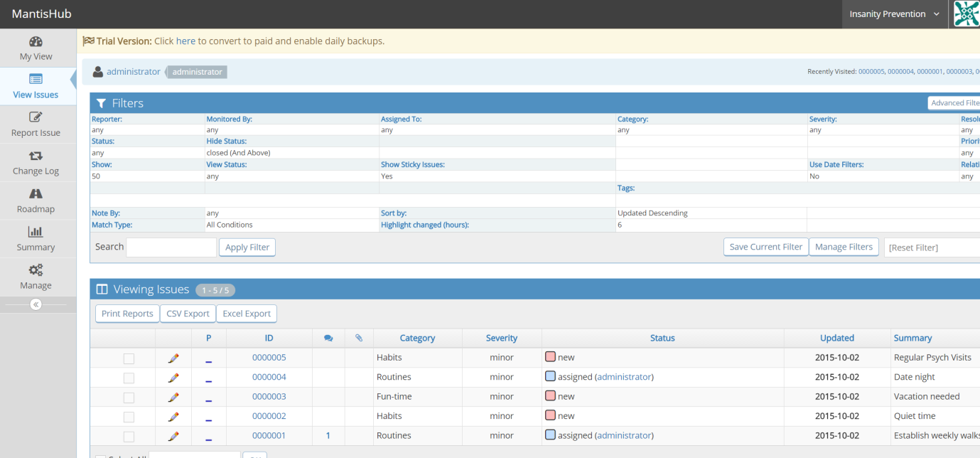Tick checkbox for issue 0000003
The width and height of the screenshot is (980, 458).
click(129, 398)
